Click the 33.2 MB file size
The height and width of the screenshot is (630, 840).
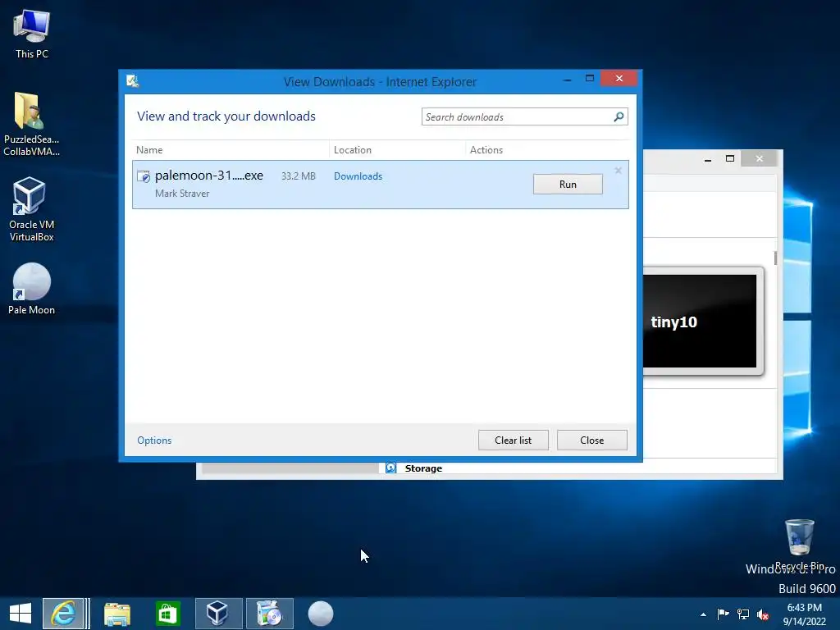pos(299,176)
